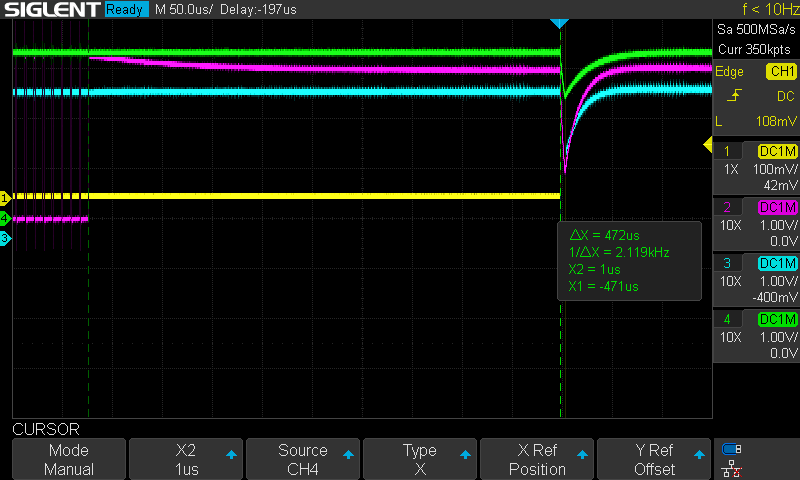Select channel 1 DC1M panel
The image size is (800, 480).
(x=757, y=166)
